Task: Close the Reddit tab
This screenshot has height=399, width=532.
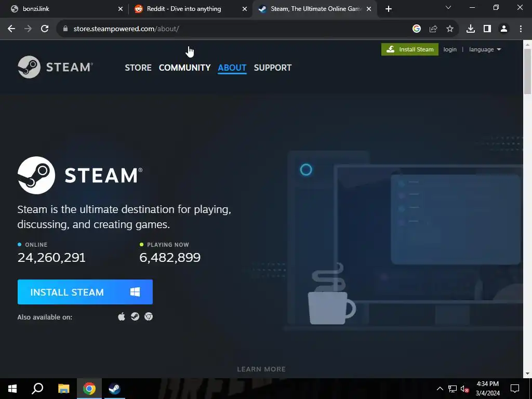Action: click(245, 9)
